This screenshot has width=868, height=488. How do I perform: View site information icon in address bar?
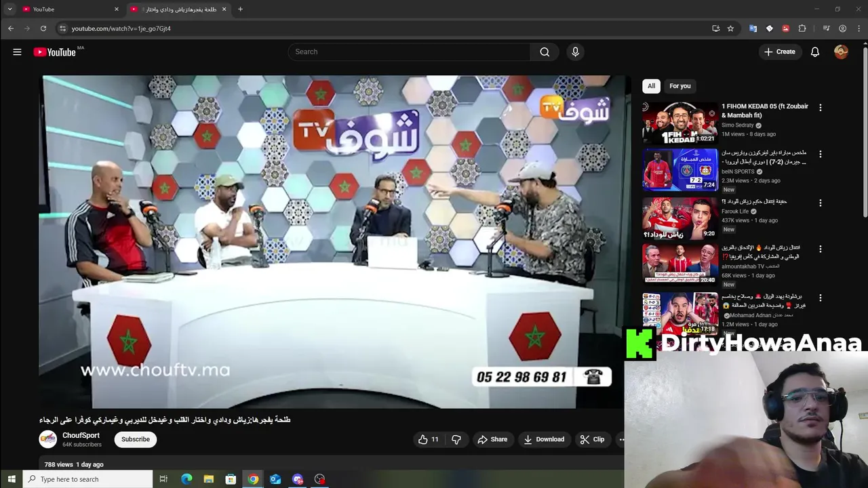pyautogui.click(x=62, y=28)
